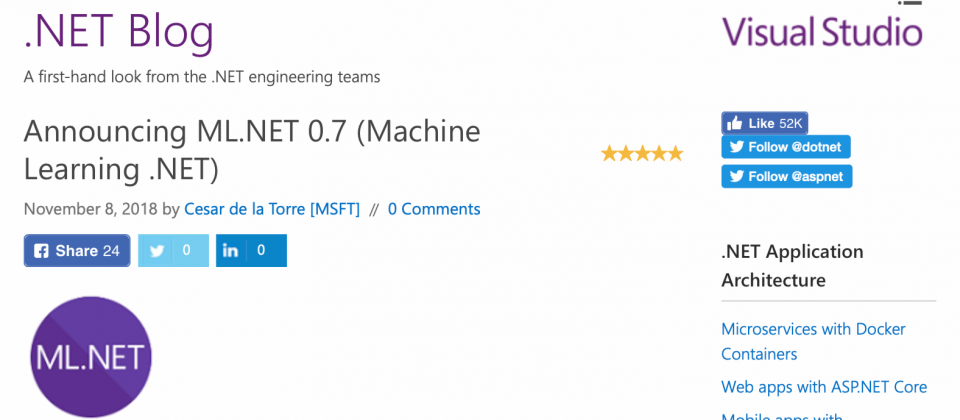Share the post via Twitter icon
This screenshot has width=960, height=420.
pos(157,251)
